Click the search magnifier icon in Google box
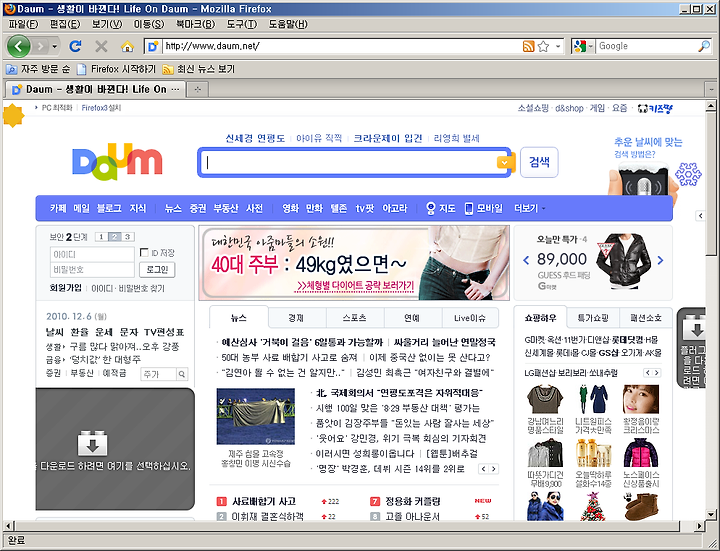This screenshot has height=551, width=720. pos(703,46)
